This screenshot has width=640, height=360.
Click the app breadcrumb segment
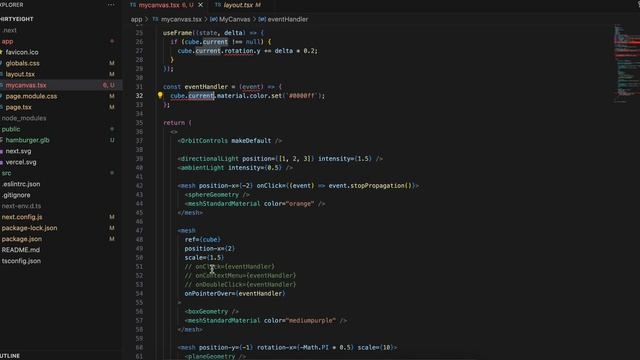tap(136, 19)
